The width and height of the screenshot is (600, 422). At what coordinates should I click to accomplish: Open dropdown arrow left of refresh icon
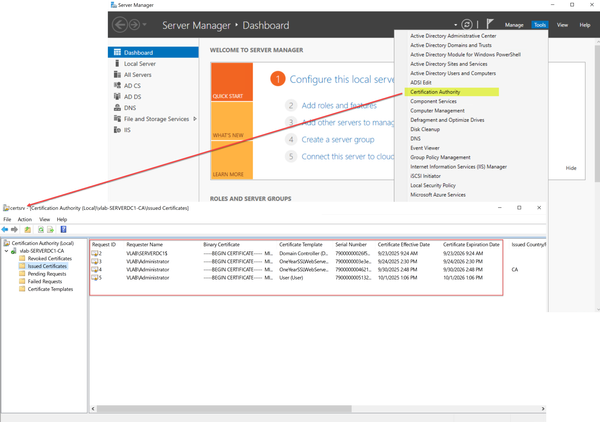coord(456,25)
